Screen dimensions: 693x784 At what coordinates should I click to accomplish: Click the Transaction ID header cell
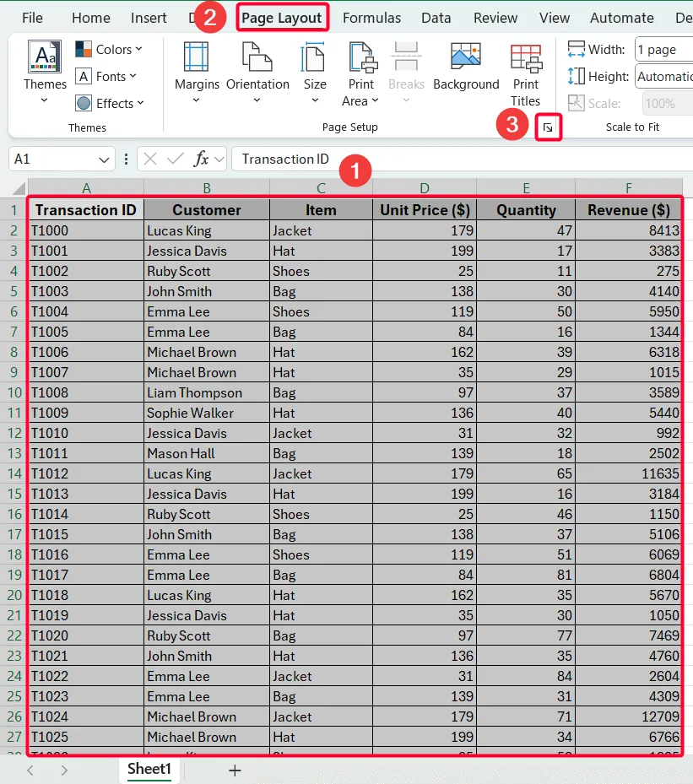click(x=86, y=210)
